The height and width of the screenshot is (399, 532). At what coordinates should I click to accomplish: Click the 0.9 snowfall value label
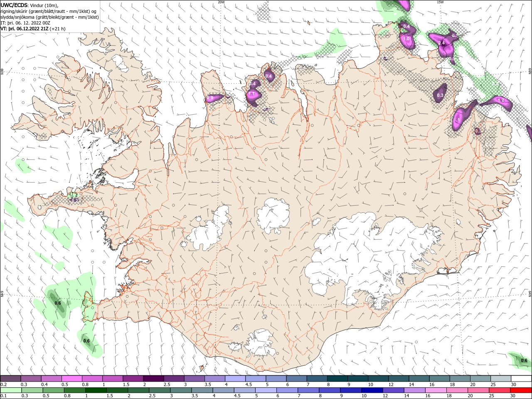(x=210, y=98)
